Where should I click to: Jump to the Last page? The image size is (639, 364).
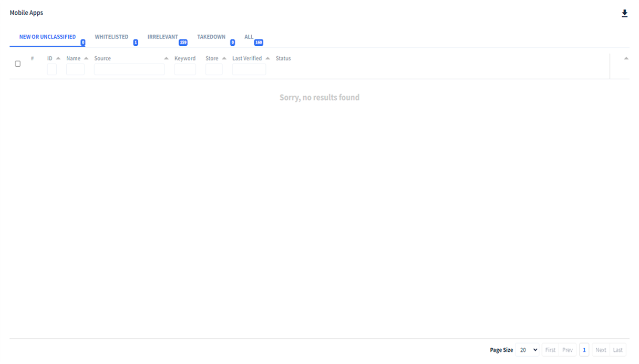click(x=618, y=350)
